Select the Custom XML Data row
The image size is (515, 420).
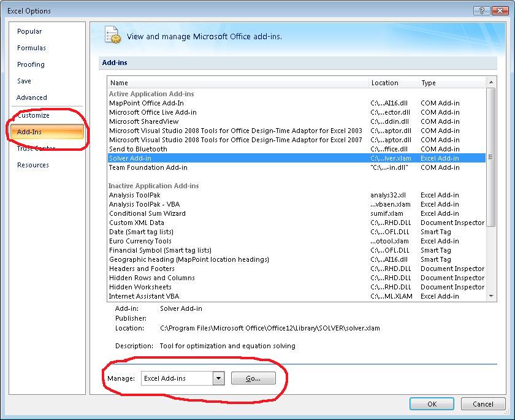(297, 223)
